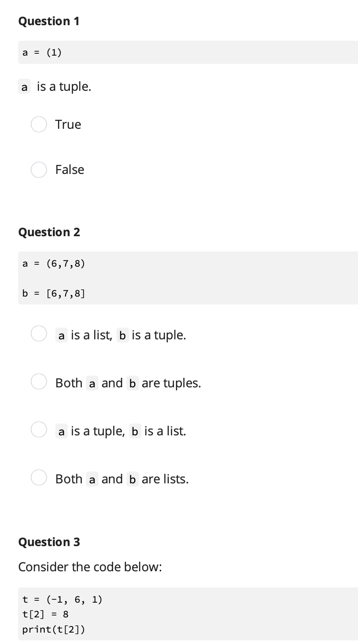
Task: Click 'a is a list, b is a tuple.' text
Action: 121,335
